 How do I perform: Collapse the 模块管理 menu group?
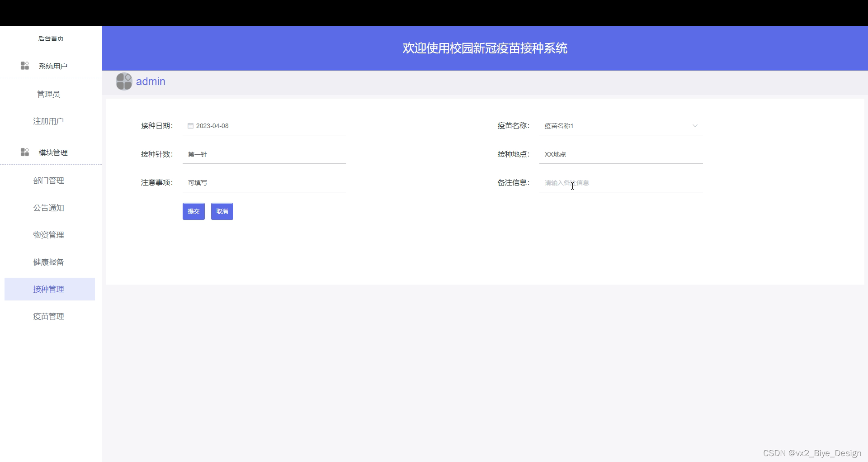pyautogui.click(x=51, y=152)
